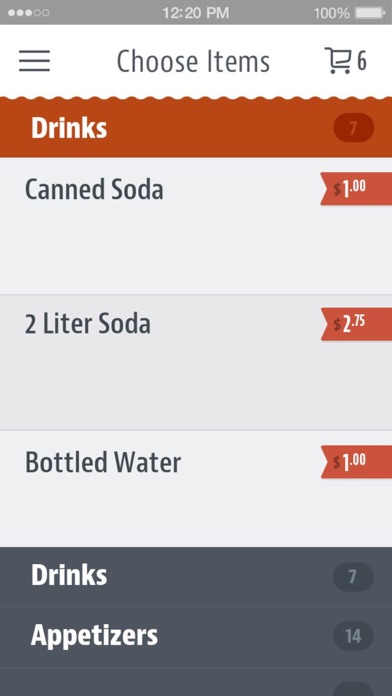Click the orange Drinks count badge 7
The height and width of the screenshot is (696, 392).
pyautogui.click(x=353, y=128)
